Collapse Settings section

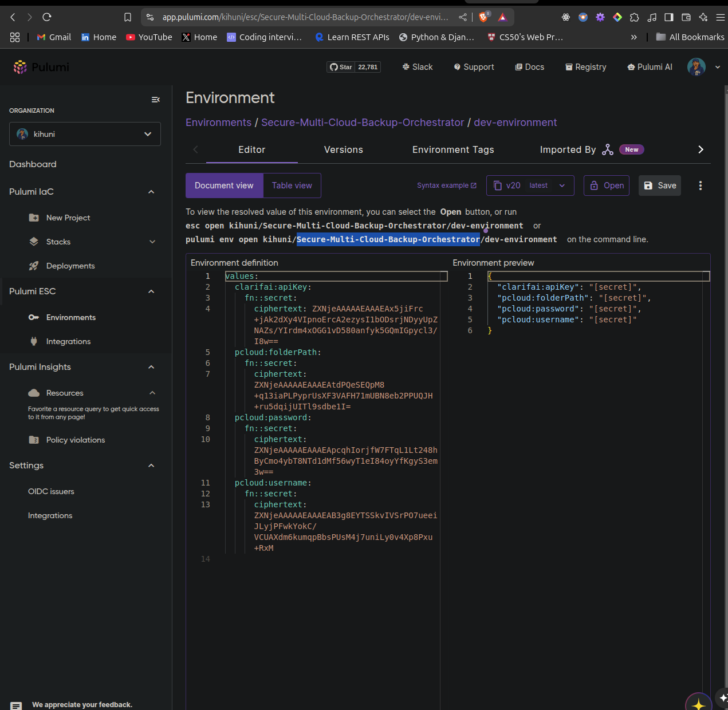(x=151, y=466)
